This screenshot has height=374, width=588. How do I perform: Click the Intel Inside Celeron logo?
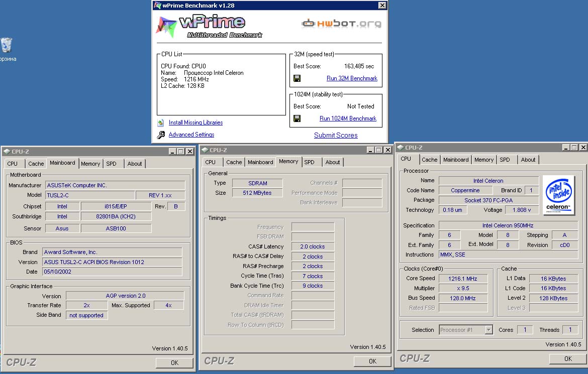(559, 195)
